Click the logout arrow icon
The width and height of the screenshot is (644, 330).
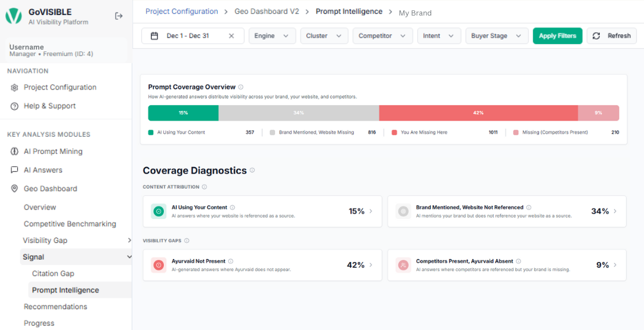[x=119, y=16]
